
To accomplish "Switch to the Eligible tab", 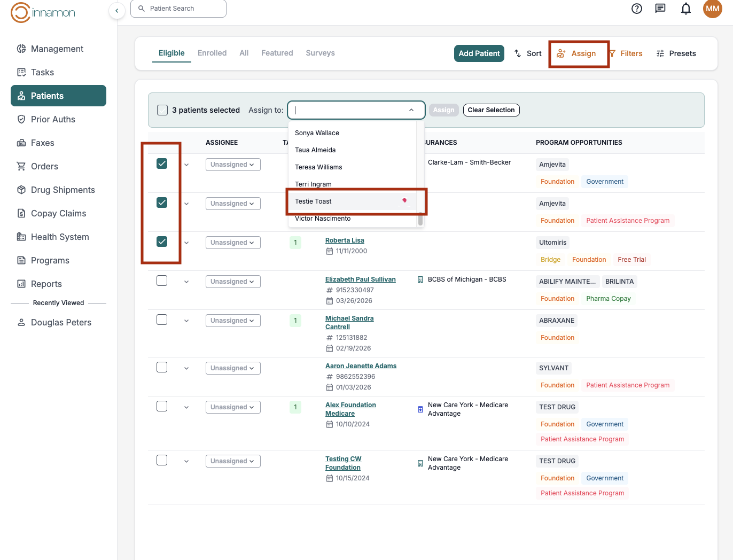I will click(171, 53).
